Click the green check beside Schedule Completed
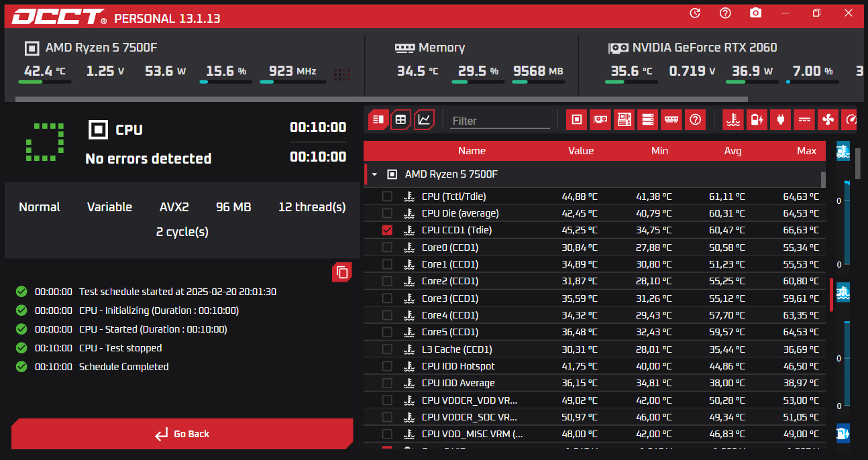 pyautogui.click(x=21, y=367)
